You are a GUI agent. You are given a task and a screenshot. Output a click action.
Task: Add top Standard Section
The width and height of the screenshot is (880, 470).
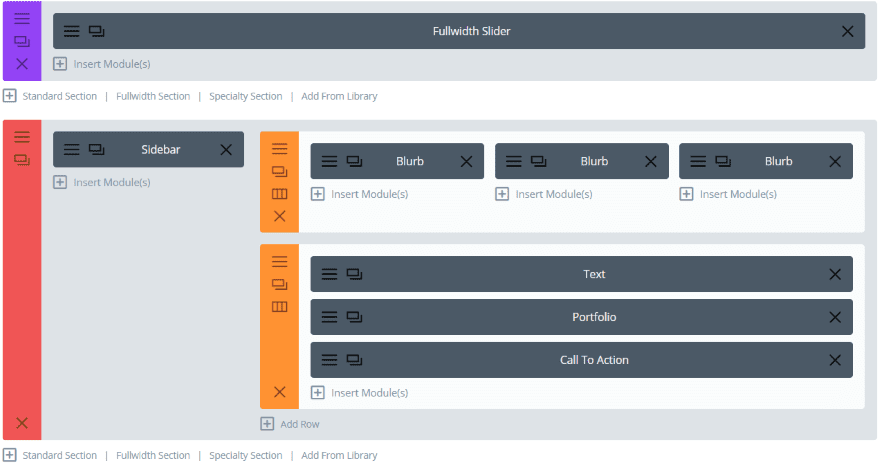(x=59, y=96)
